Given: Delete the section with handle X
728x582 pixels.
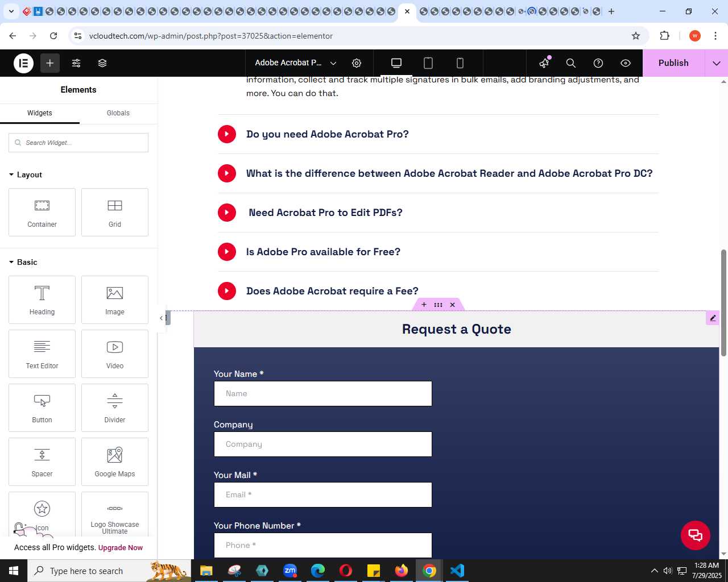Looking at the screenshot, I should pyautogui.click(x=453, y=305).
